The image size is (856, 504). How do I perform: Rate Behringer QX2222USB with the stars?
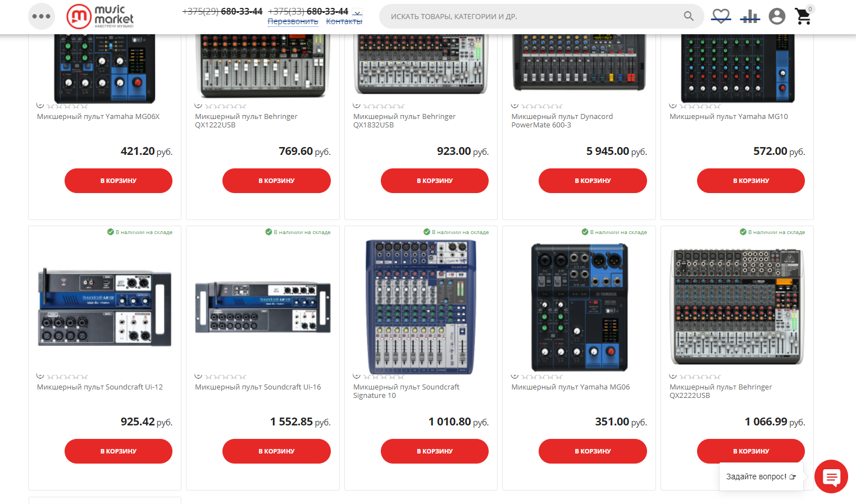point(700,377)
